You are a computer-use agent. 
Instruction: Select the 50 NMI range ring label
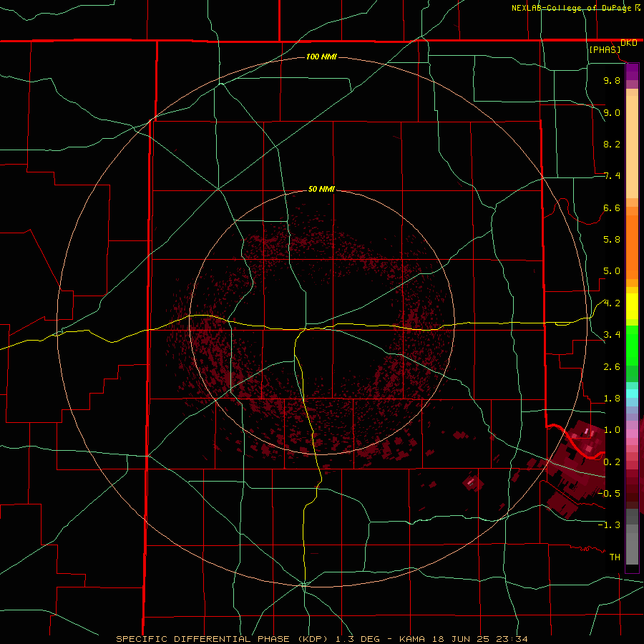click(321, 189)
